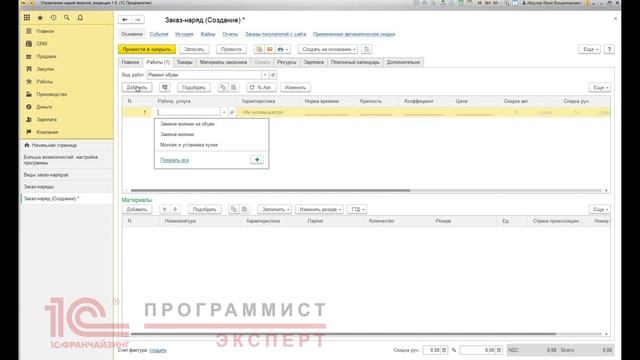This screenshot has width=640, height=360.
Task: Switch to Платежный календарь tab
Action: tap(355, 62)
